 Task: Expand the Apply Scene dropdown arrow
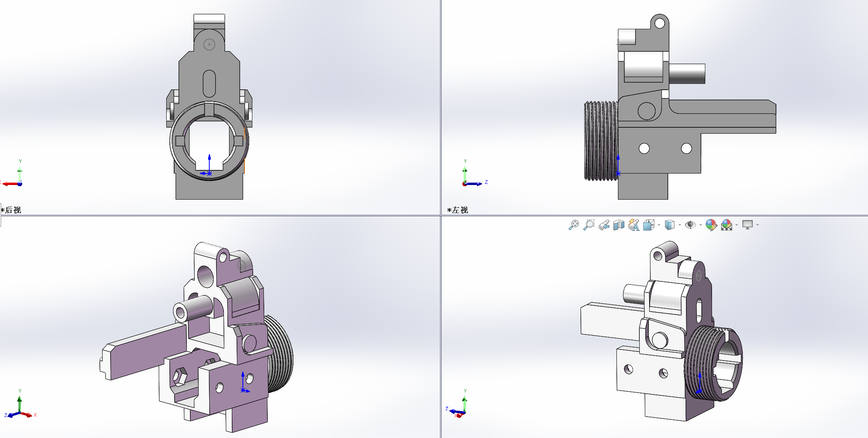[x=737, y=225]
